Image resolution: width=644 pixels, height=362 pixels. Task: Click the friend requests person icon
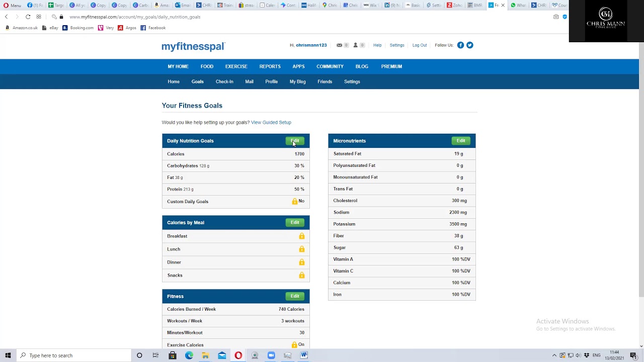pyautogui.click(x=355, y=45)
